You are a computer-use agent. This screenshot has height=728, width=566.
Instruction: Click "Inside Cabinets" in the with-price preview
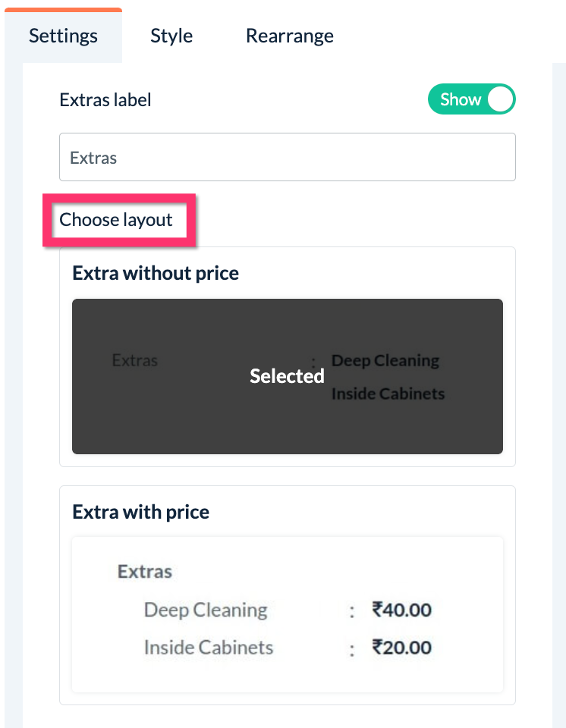(x=209, y=648)
